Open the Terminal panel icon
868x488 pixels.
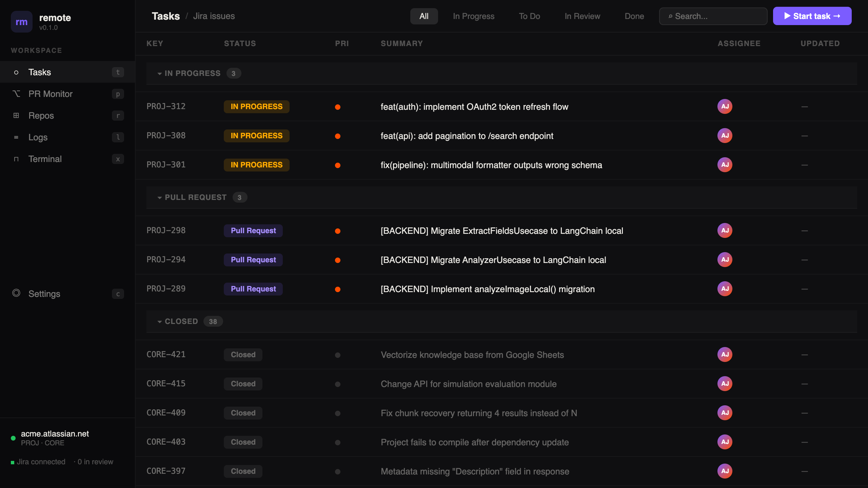16,159
